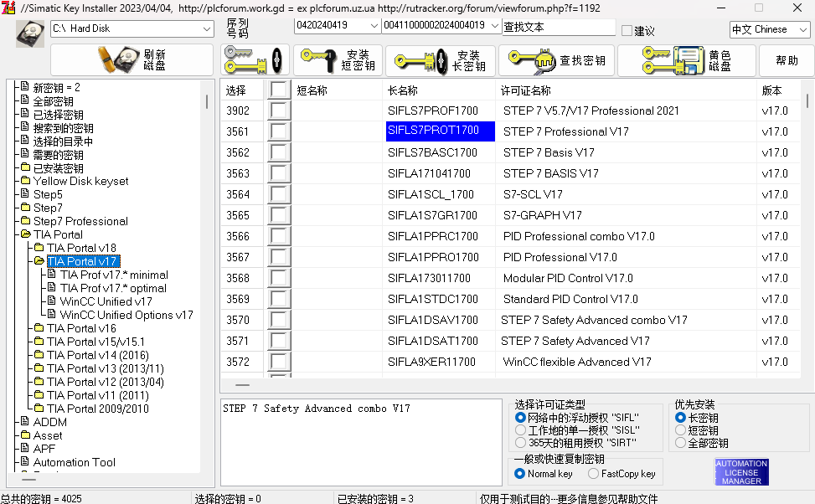
Task: Select FastCopy key radio option
Action: click(593, 473)
